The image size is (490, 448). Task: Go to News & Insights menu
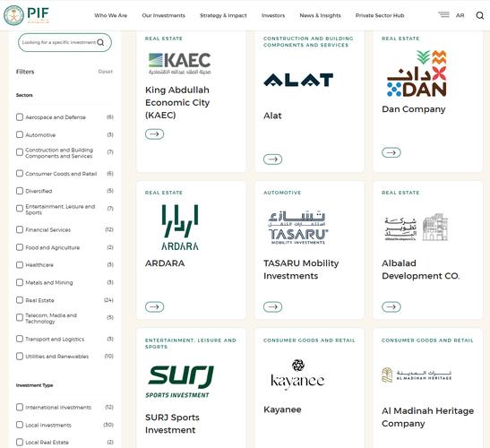tap(320, 15)
